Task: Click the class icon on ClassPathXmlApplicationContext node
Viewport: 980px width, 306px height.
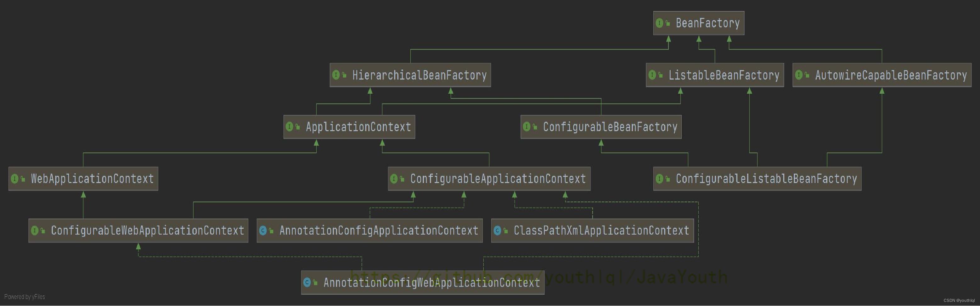Action: [497, 230]
